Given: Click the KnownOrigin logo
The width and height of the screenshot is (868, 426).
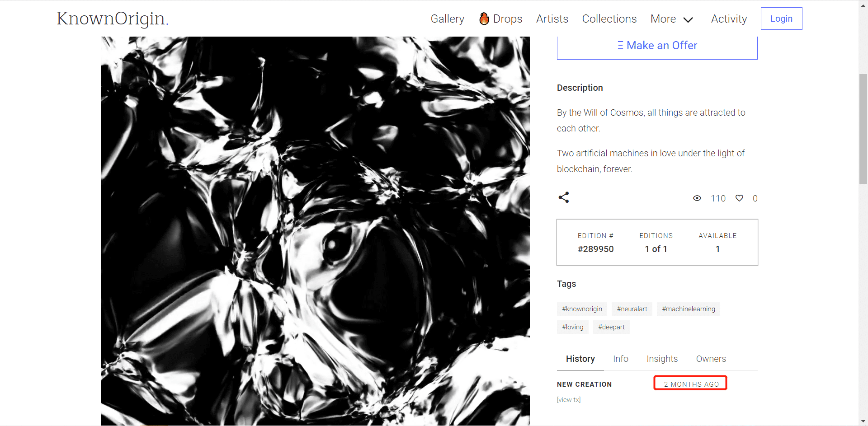Looking at the screenshot, I should 113,19.
